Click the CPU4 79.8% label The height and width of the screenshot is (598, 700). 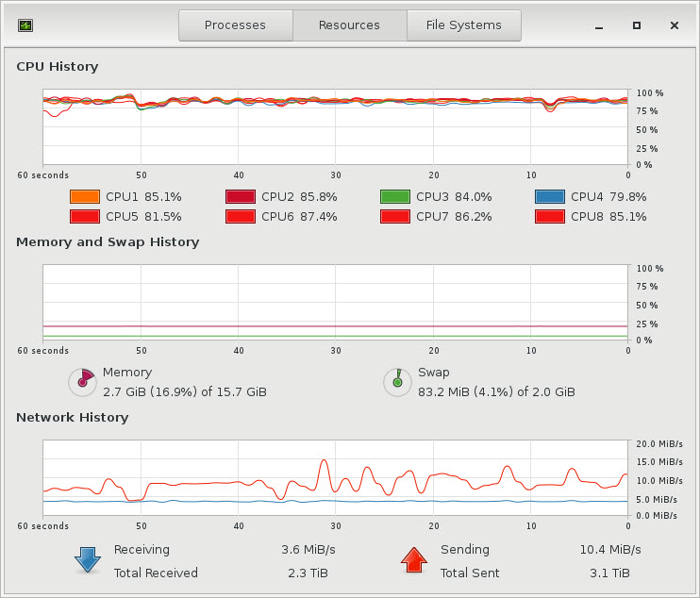608,197
